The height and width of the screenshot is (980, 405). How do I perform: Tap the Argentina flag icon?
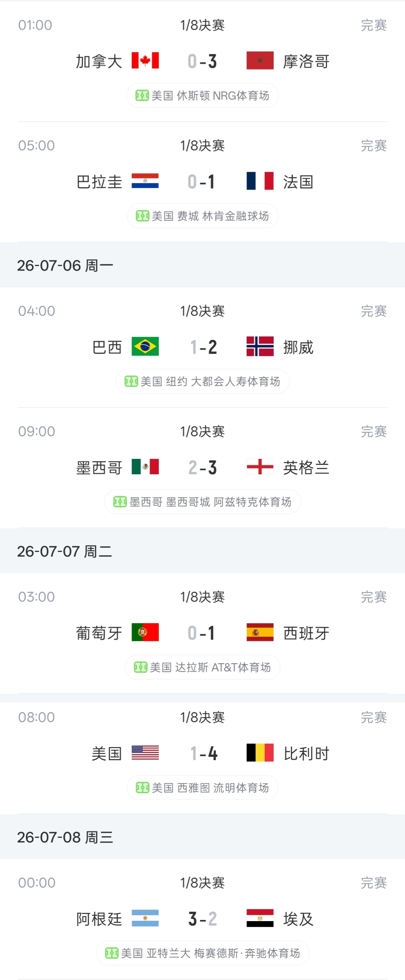coord(145,918)
